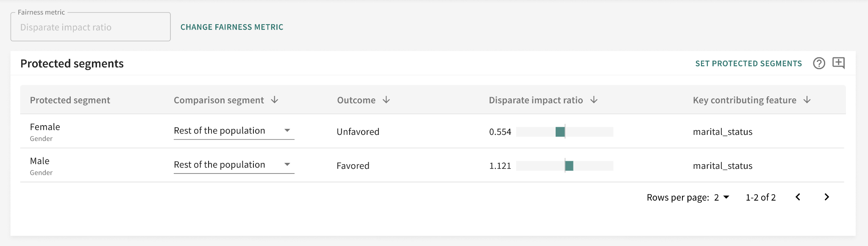Image resolution: width=868 pixels, height=246 pixels.
Task: Click Change Fairness Metric button
Action: pos(232,27)
